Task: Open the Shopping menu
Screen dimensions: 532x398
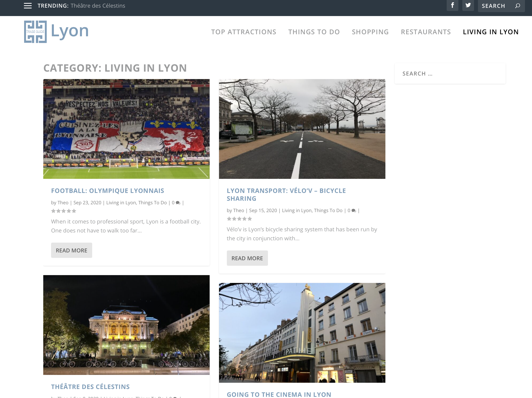Action: (x=370, y=32)
